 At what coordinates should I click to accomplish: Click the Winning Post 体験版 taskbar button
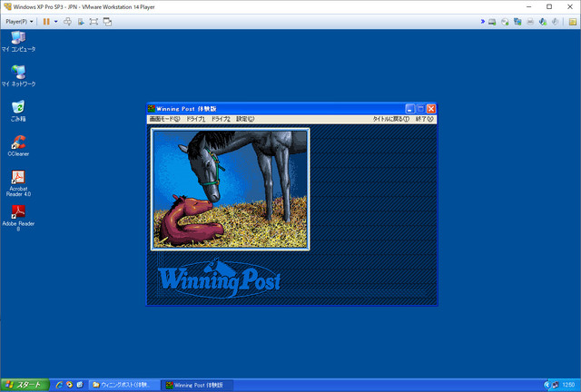(x=198, y=385)
